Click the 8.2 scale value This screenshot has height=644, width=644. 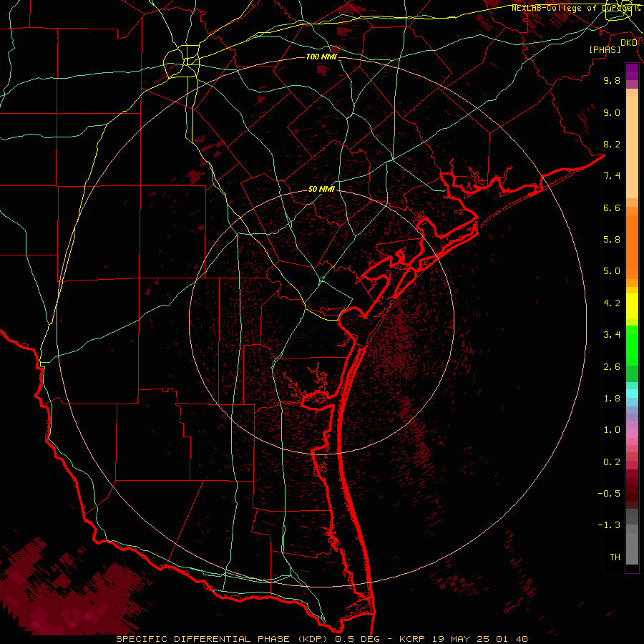612,144
